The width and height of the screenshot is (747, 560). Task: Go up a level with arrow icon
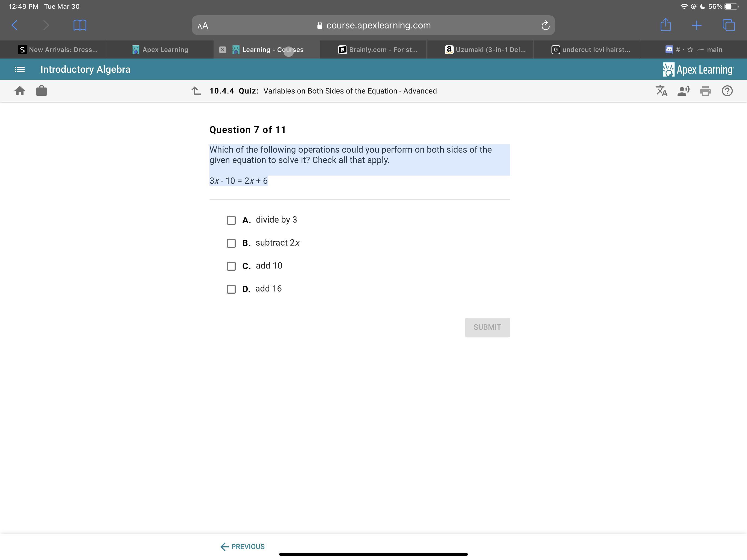tap(196, 91)
